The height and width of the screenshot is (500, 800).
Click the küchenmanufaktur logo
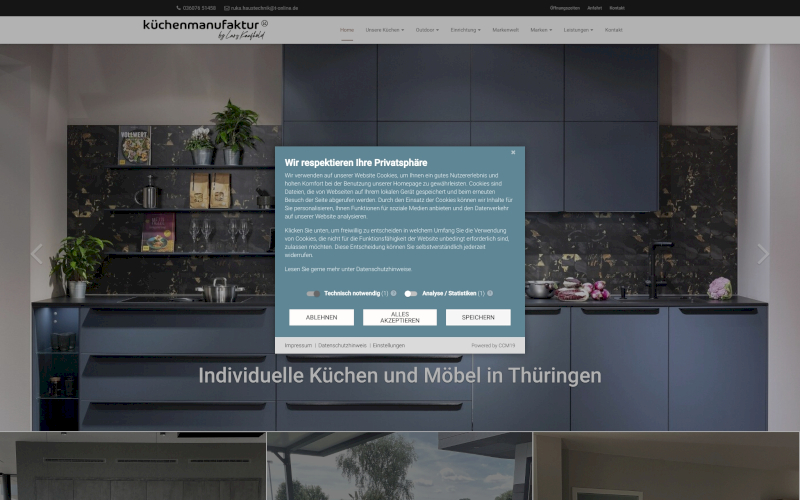(205, 29)
